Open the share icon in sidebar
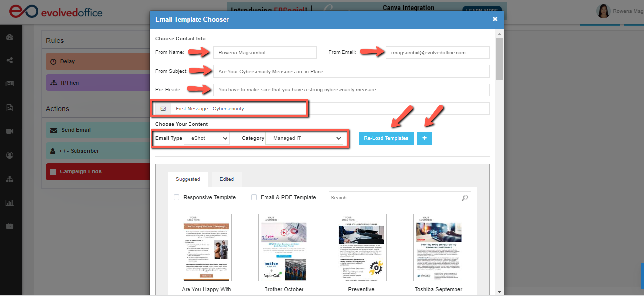This screenshot has width=644, height=297. click(x=9, y=61)
